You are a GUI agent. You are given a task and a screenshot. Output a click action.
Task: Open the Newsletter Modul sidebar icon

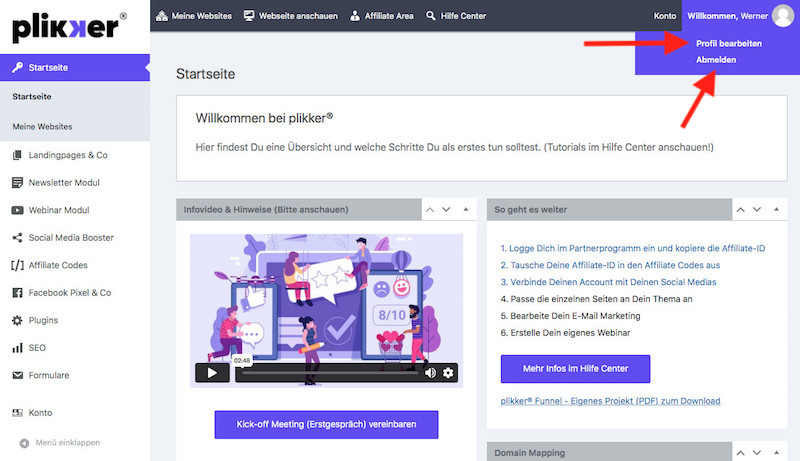coord(18,183)
